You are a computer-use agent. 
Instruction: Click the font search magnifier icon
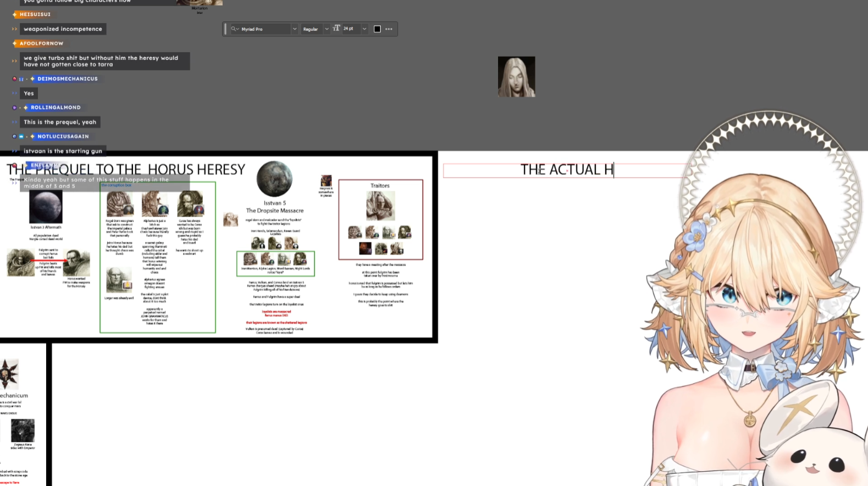[234, 29]
